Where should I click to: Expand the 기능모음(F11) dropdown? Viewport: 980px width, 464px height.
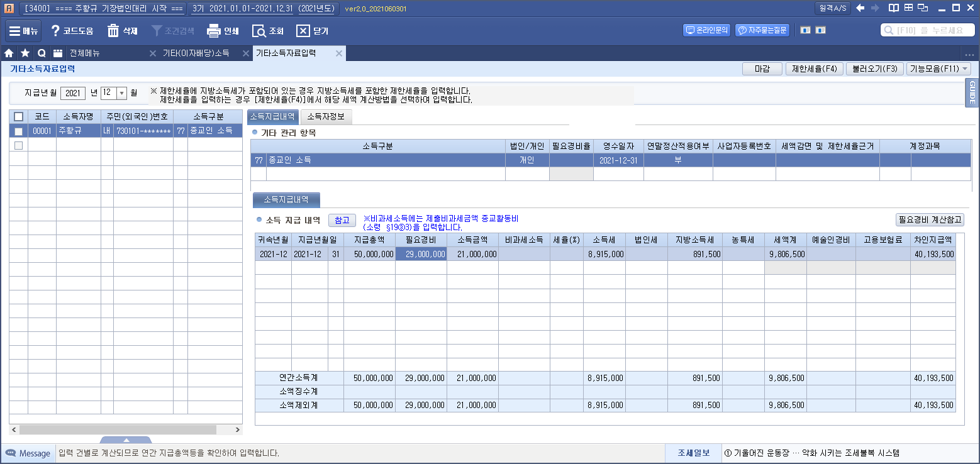965,69
